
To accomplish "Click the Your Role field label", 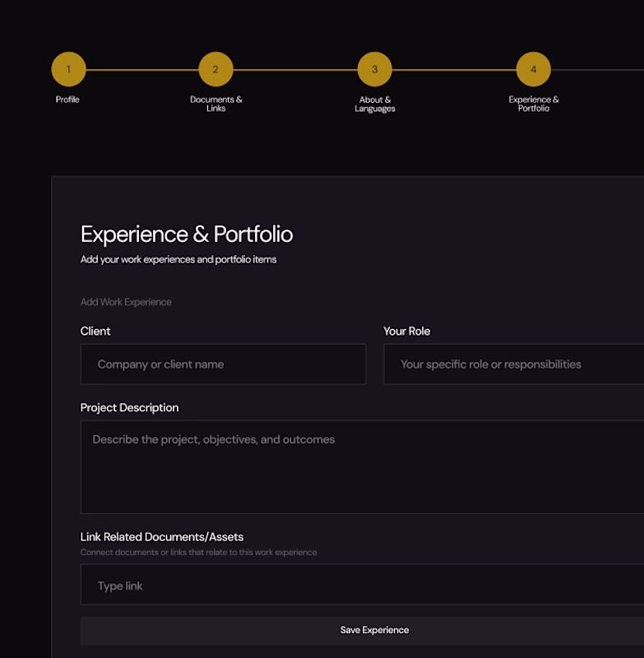I will point(406,331).
